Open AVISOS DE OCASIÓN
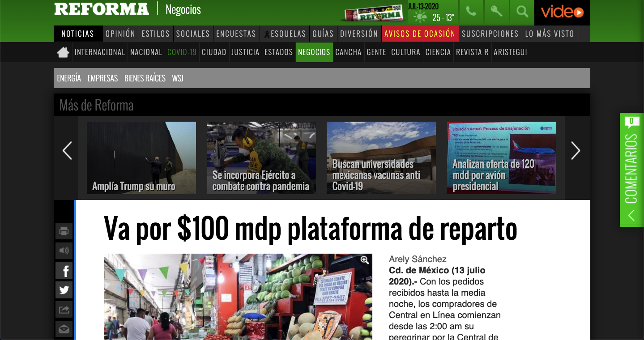Screen dimensions: 644x340 pyautogui.click(x=420, y=34)
